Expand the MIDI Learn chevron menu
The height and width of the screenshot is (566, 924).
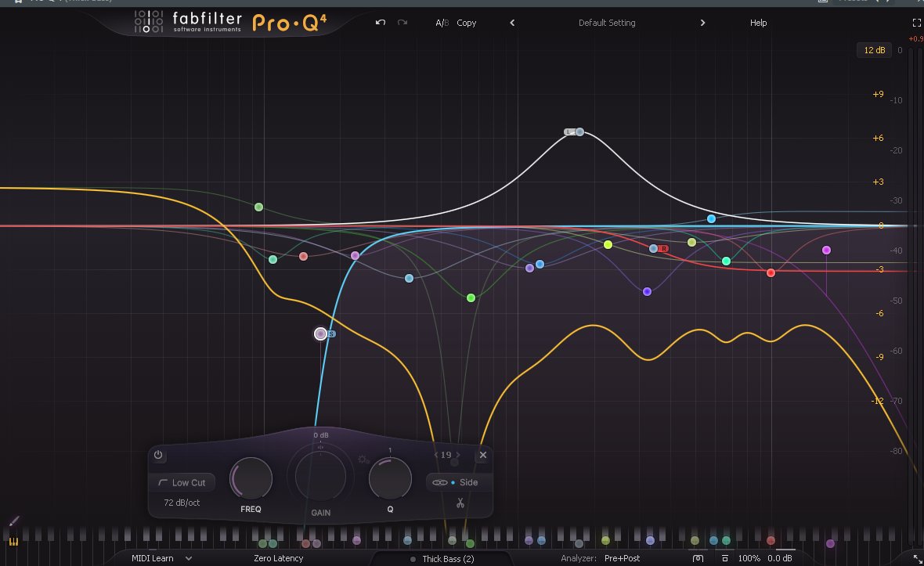pyautogui.click(x=189, y=558)
